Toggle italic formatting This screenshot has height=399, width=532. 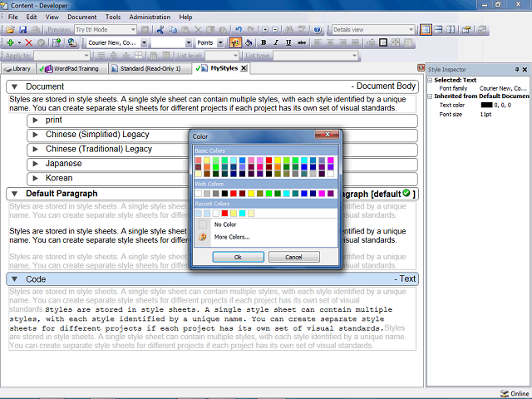click(276, 42)
